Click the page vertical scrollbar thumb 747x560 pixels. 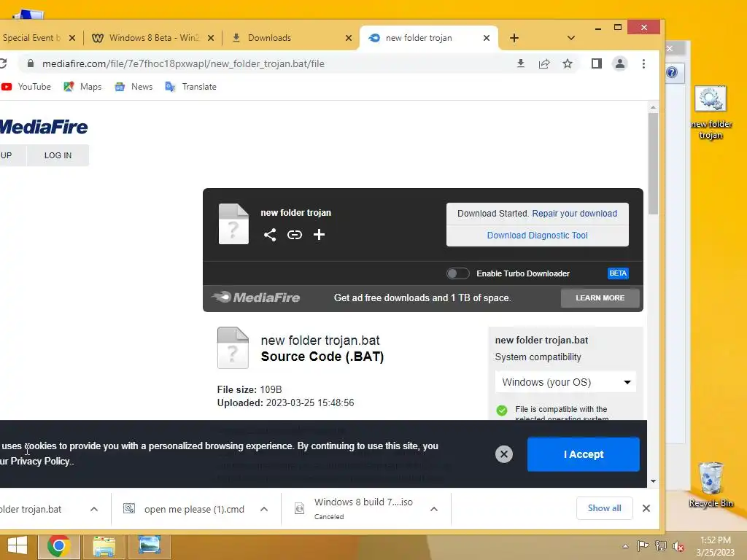(x=653, y=164)
